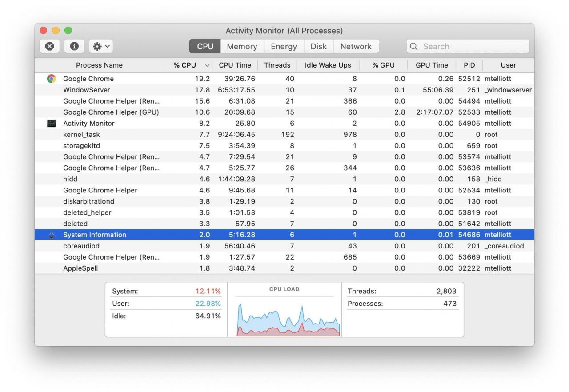The height and width of the screenshot is (392, 569).
Task: Switch to the CPU tab
Action: [205, 46]
